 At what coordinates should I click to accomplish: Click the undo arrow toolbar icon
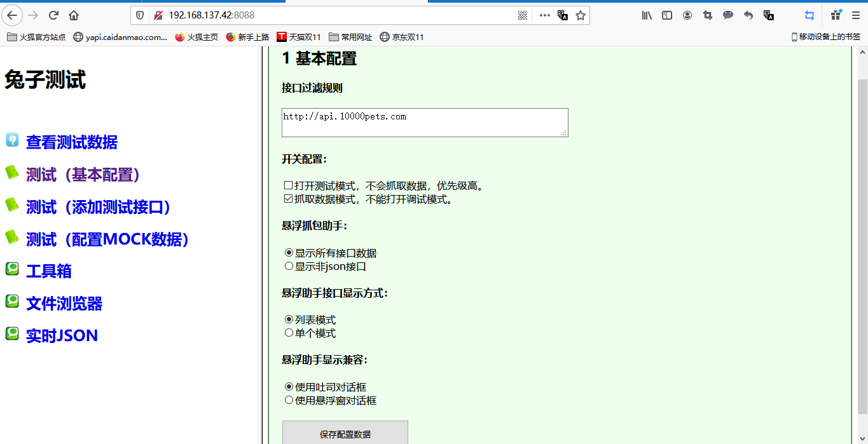pyautogui.click(x=748, y=15)
